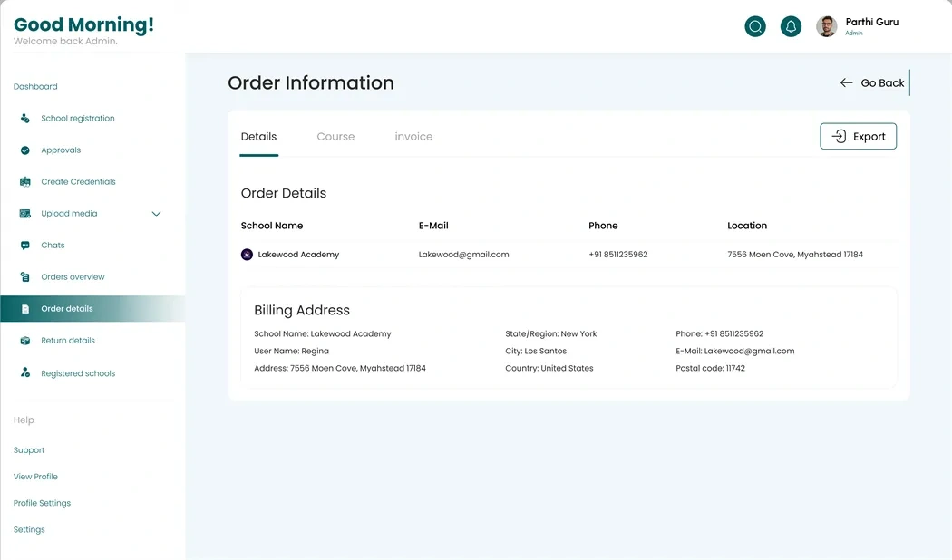Expand the Upload media chevron
This screenshot has height=560, width=952.
pos(156,214)
